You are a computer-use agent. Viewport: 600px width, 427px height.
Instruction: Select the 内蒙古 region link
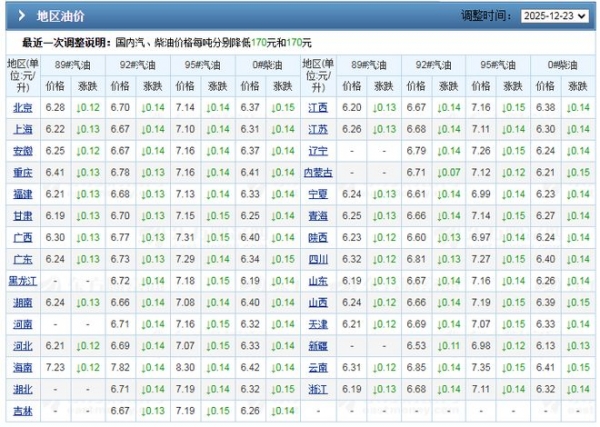click(318, 172)
